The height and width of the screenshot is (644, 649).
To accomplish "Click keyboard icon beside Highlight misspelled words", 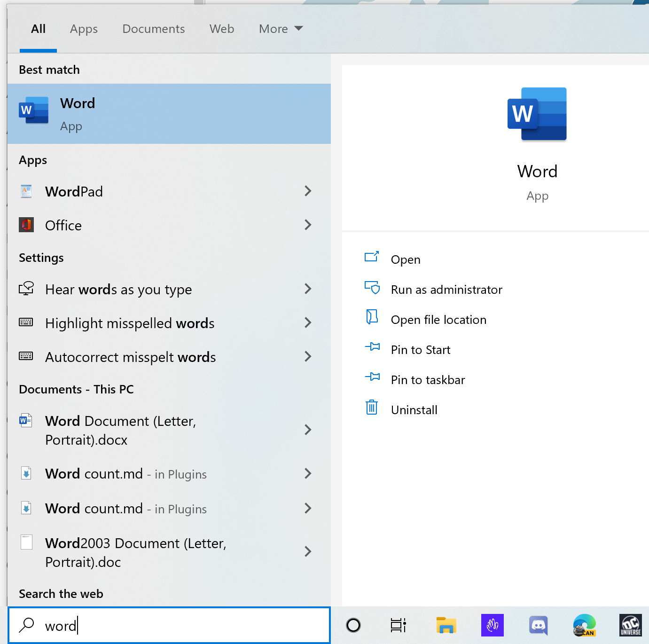I will pos(26,322).
